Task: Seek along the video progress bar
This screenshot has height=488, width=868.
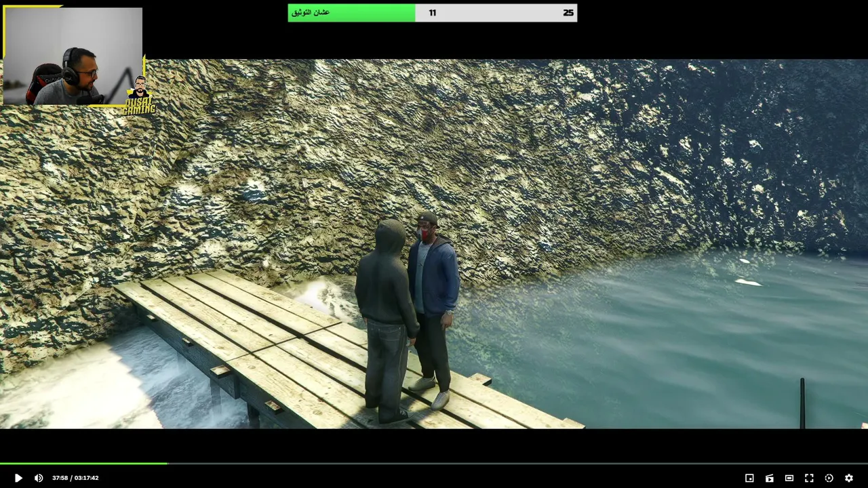Action: coord(434,464)
